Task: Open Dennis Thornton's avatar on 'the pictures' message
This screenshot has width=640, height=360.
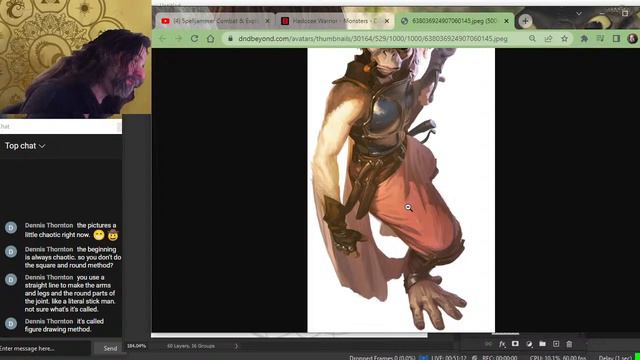Action: coord(11,228)
